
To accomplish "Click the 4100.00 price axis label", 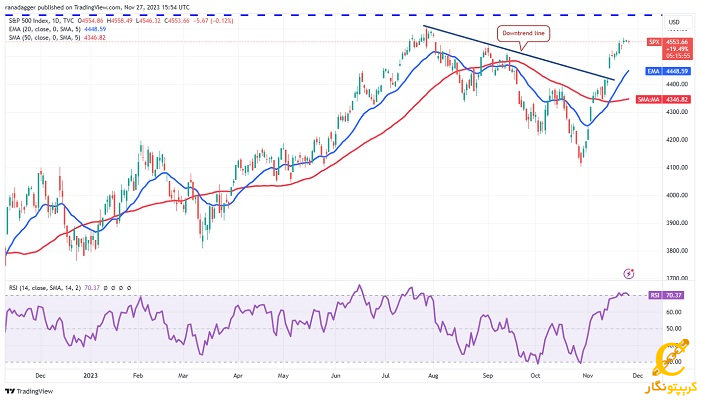I will [677, 167].
